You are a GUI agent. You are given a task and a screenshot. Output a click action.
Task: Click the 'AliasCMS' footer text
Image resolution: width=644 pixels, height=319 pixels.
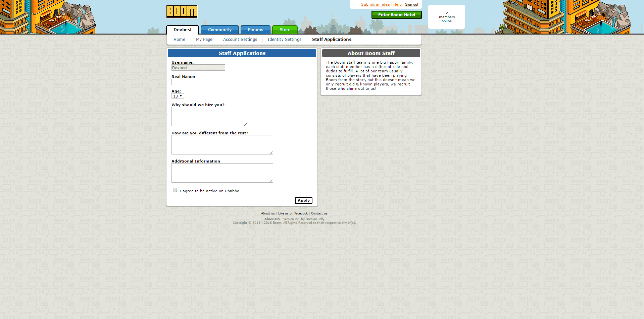(x=272, y=219)
